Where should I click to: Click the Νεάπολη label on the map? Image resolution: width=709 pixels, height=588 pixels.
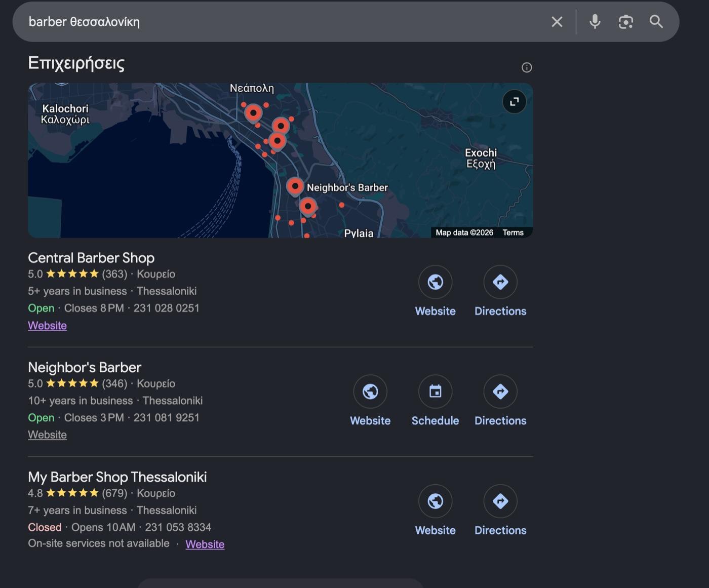pyautogui.click(x=252, y=88)
